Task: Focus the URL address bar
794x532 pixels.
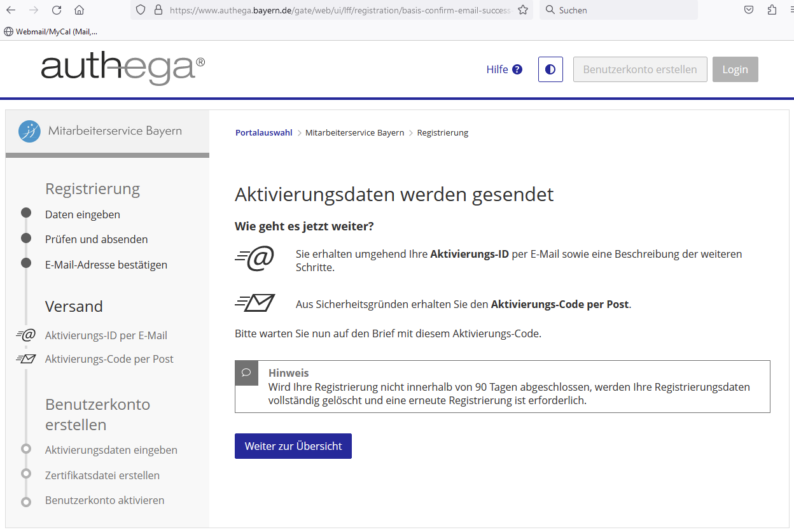Action: pyautogui.click(x=337, y=10)
